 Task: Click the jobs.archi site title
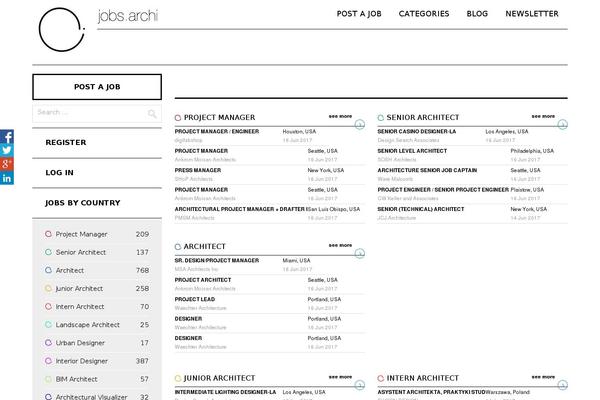(128, 16)
